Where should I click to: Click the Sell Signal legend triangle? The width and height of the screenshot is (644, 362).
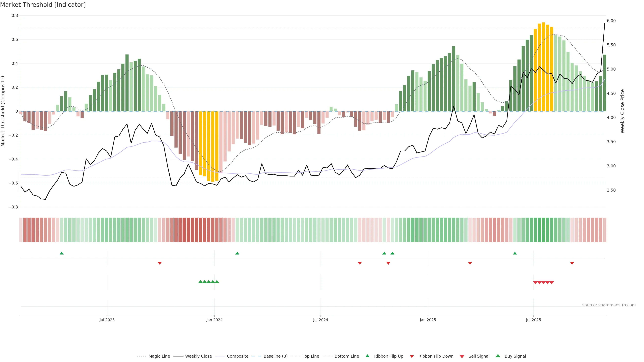point(462,356)
